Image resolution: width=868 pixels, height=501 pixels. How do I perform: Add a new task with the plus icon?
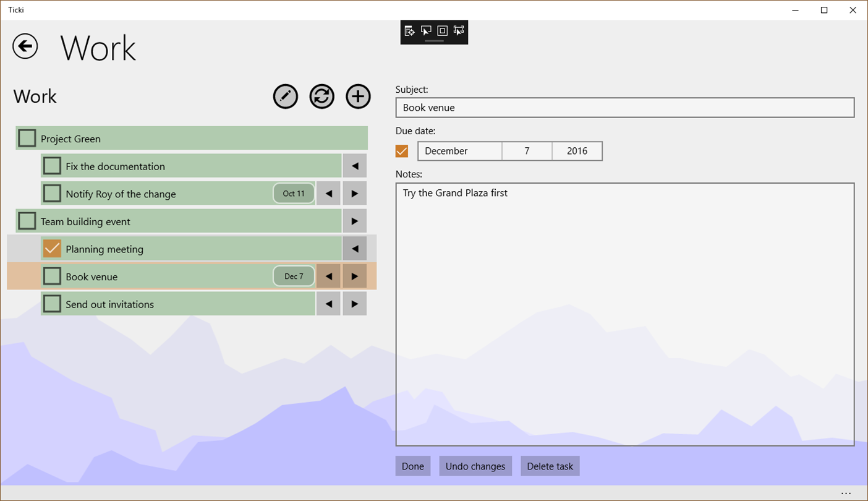pos(359,96)
